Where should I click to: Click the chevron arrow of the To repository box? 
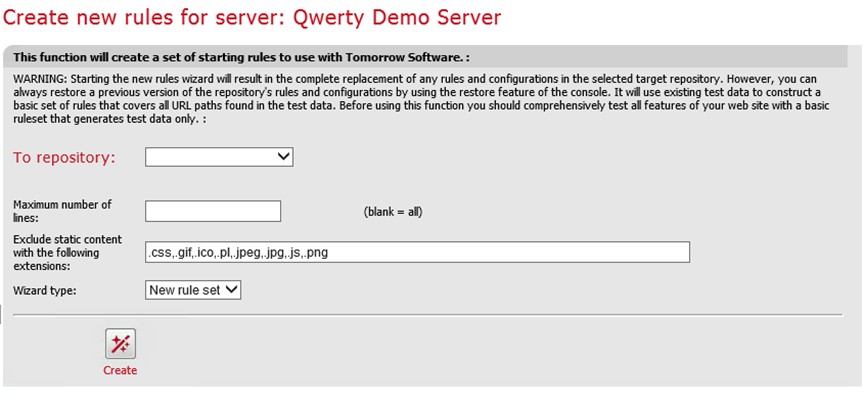point(283,157)
